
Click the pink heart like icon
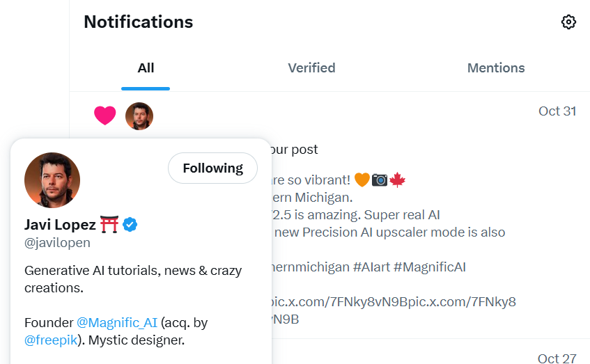pos(104,116)
